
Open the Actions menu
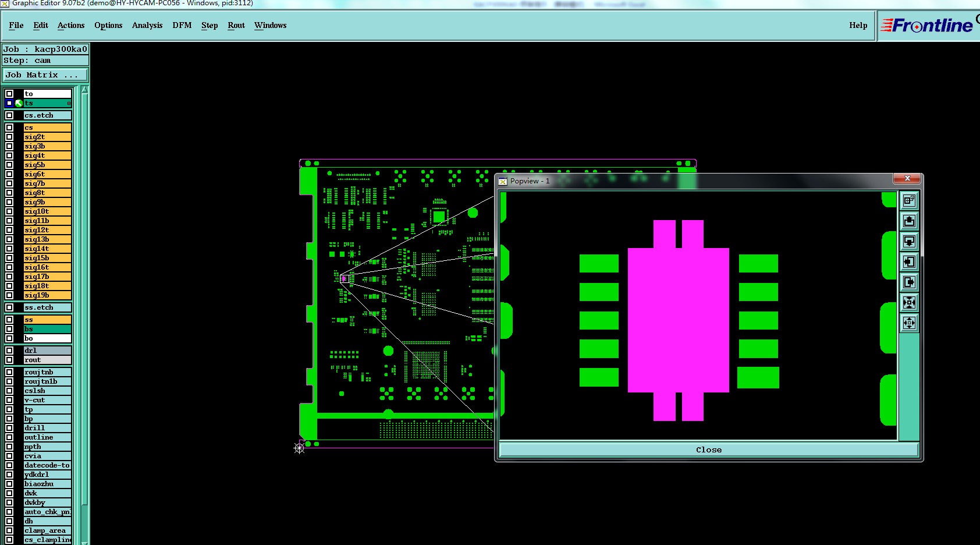tap(71, 25)
